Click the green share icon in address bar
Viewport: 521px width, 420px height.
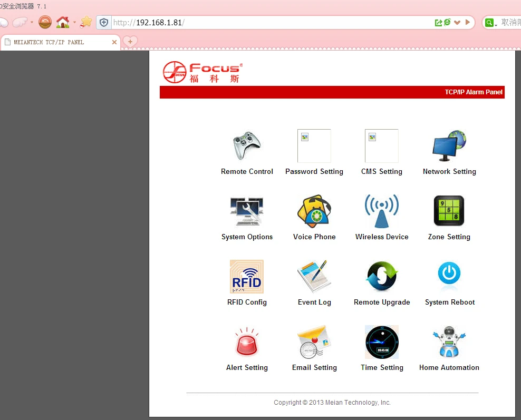pos(438,23)
